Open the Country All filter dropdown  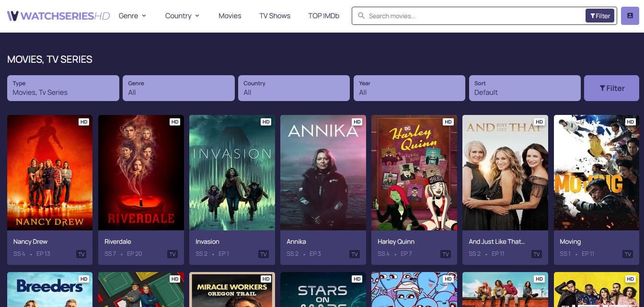[294, 88]
